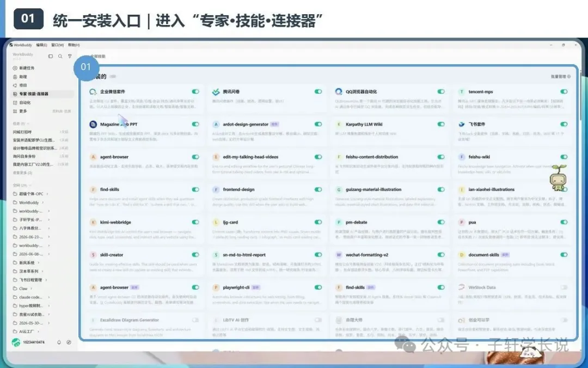Open notifications bell icon at sidebar bottom
588x368 pixels.
click(x=59, y=342)
